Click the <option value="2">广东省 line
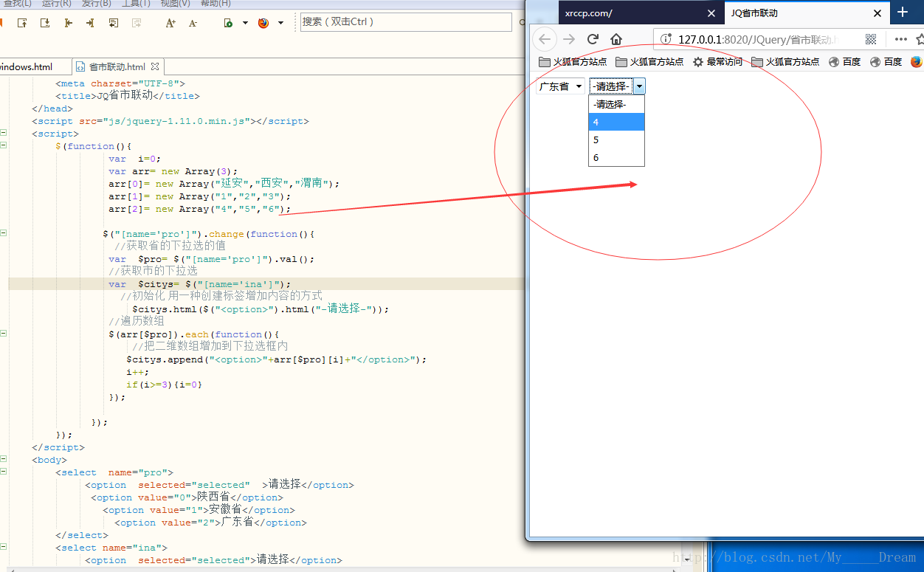Viewport: 924px width, 572px height. 210,523
